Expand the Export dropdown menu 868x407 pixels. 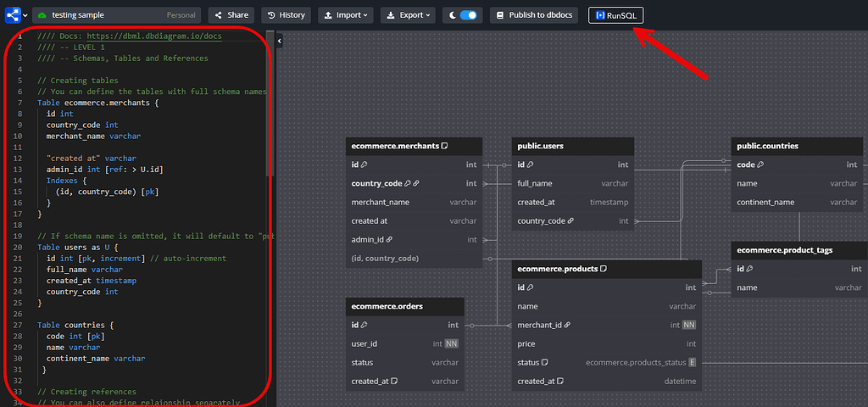pos(408,15)
